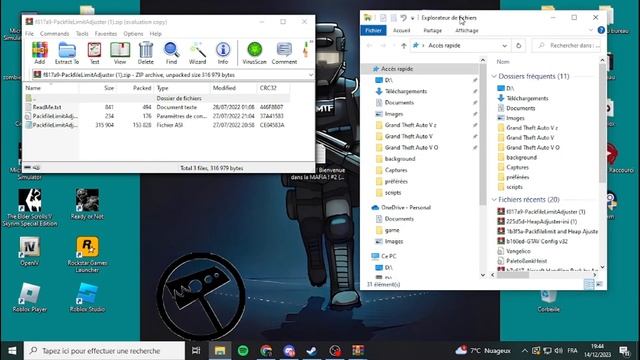
Task: Sort WinRAR list by Size column
Action: [x=98, y=88]
